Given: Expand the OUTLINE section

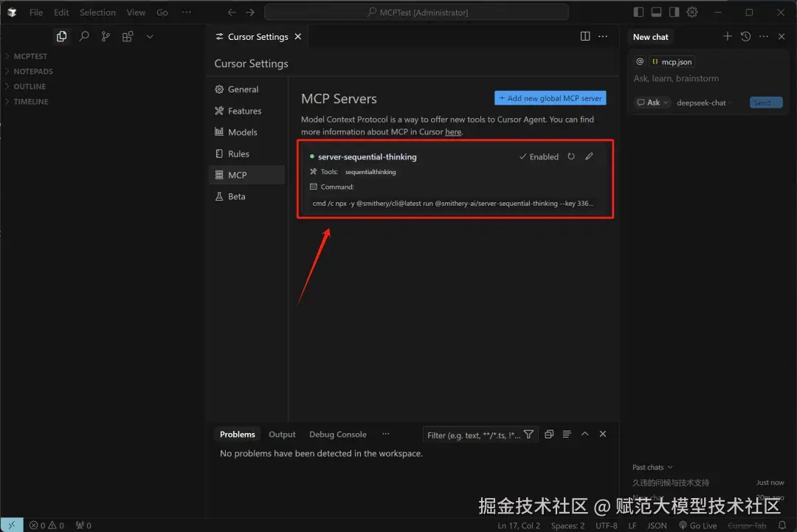Looking at the screenshot, I should click(30, 86).
